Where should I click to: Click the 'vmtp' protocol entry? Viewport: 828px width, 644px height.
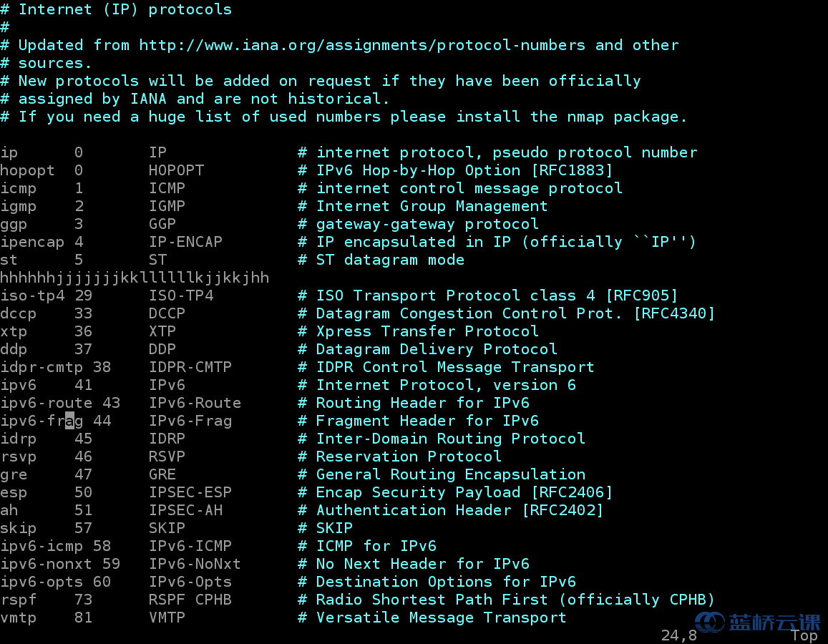19,618
